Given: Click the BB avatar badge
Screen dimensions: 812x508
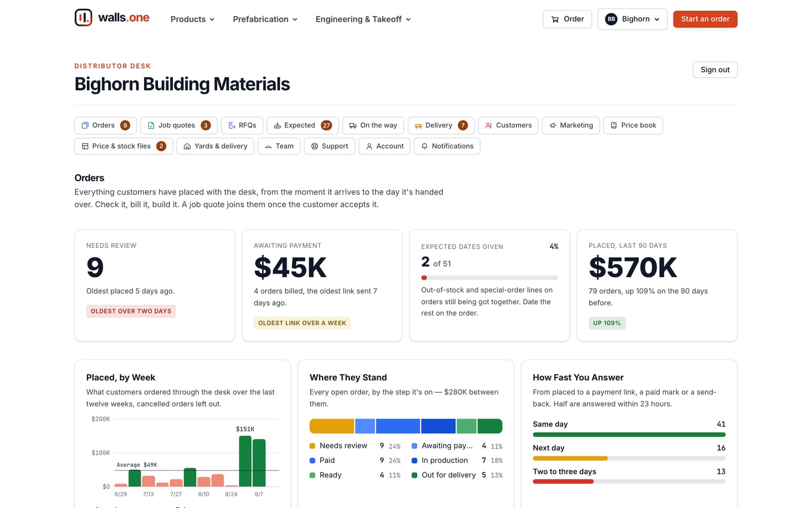Looking at the screenshot, I should 611,19.
